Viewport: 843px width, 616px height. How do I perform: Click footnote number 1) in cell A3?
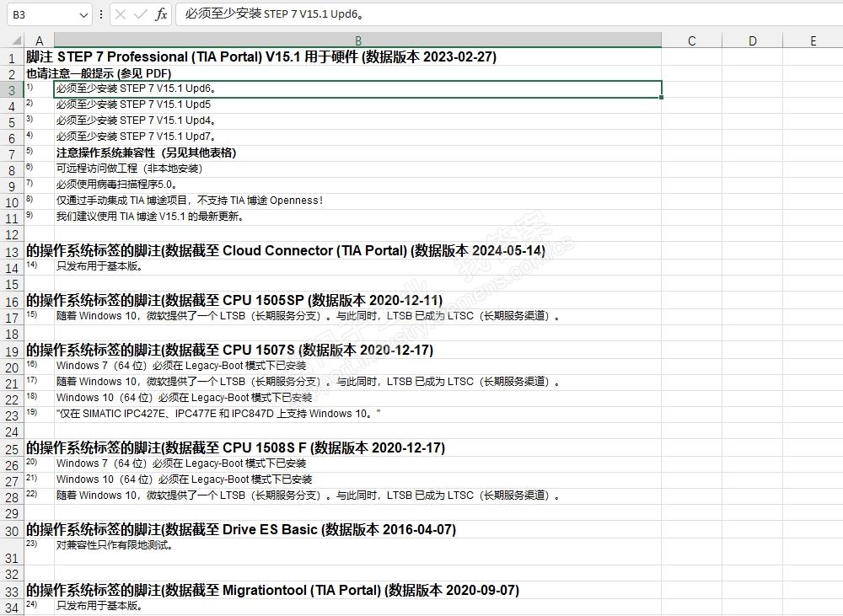point(30,87)
